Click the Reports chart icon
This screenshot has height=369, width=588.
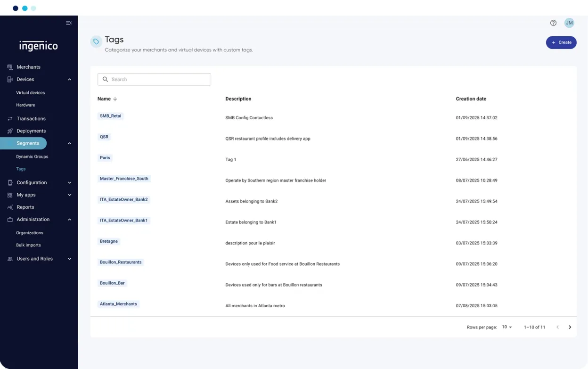click(10, 207)
